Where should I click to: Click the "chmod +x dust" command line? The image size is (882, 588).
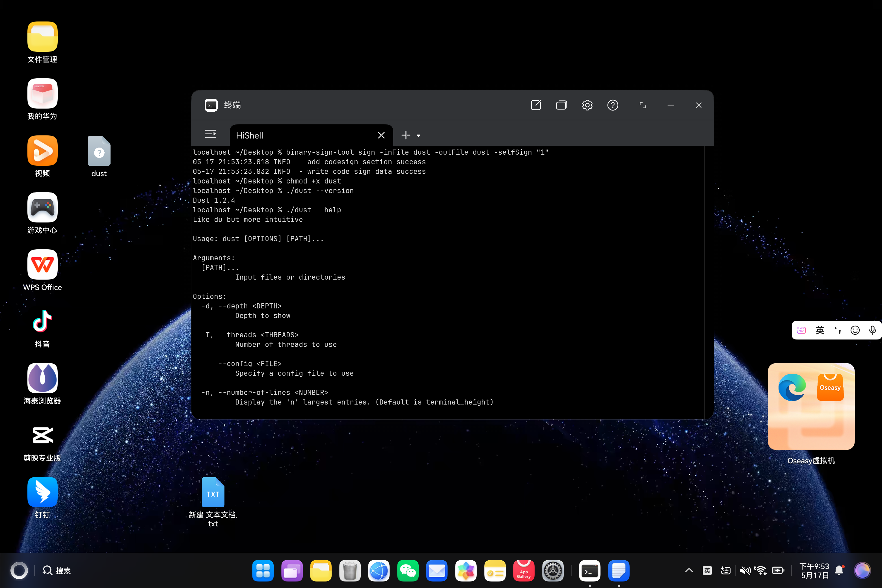coord(313,181)
